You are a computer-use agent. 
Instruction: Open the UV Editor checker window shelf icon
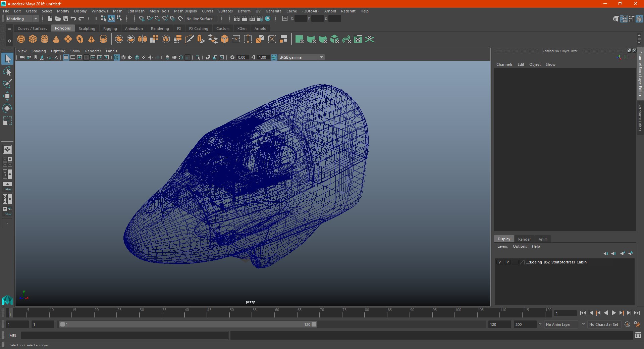click(x=358, y=39)
